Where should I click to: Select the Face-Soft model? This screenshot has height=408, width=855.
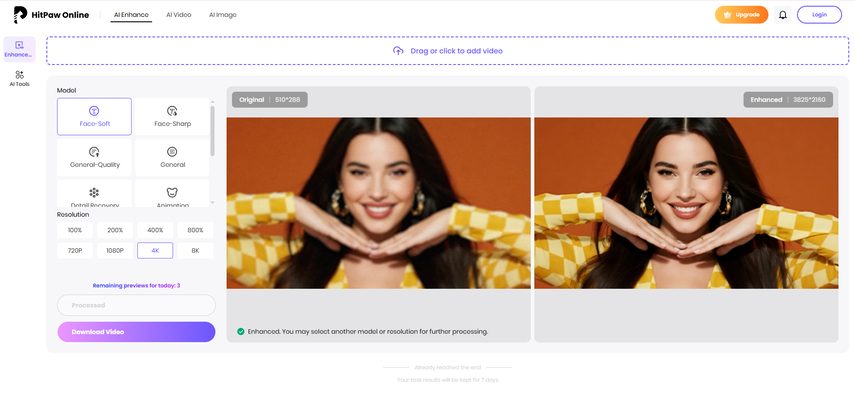tap(94, 116)
